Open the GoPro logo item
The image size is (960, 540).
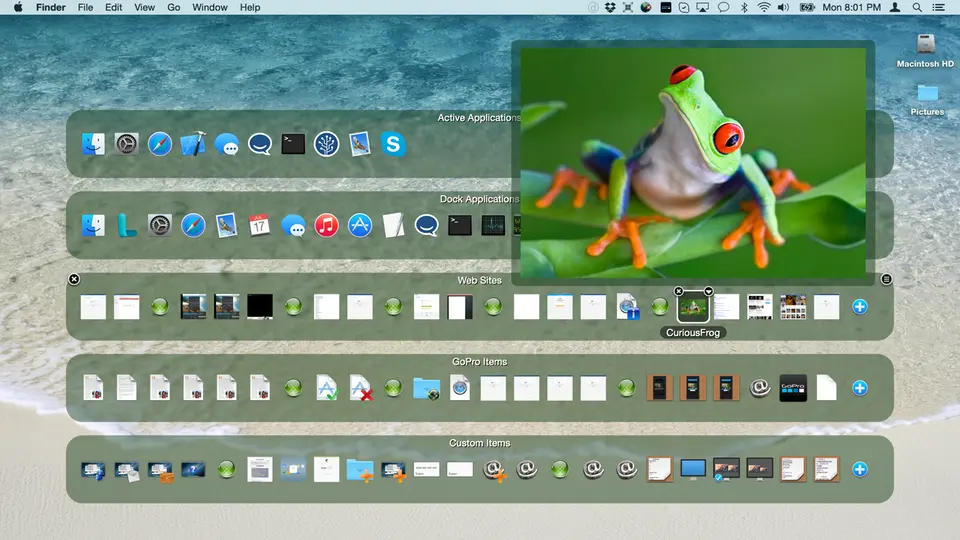point(793,388)
